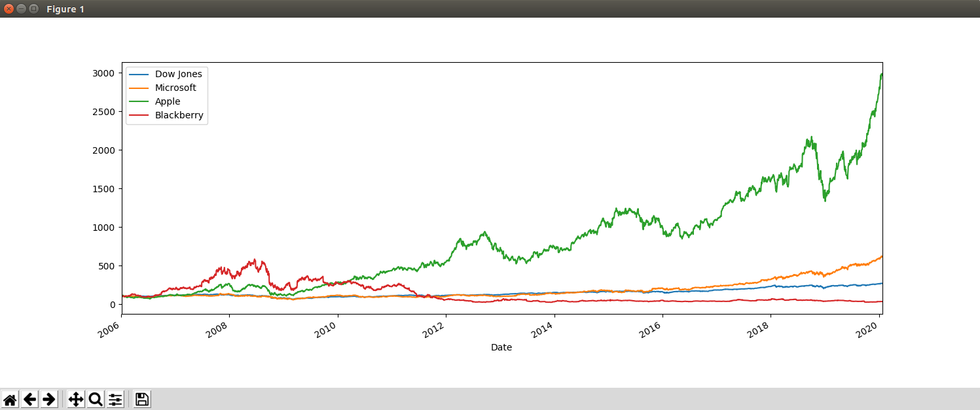Click the Blackberry legend label
980x410 pixels.
[179, 115]
